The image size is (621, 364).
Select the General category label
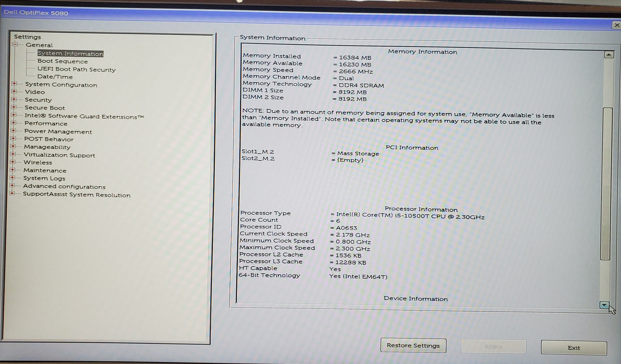tap(39, 45)
